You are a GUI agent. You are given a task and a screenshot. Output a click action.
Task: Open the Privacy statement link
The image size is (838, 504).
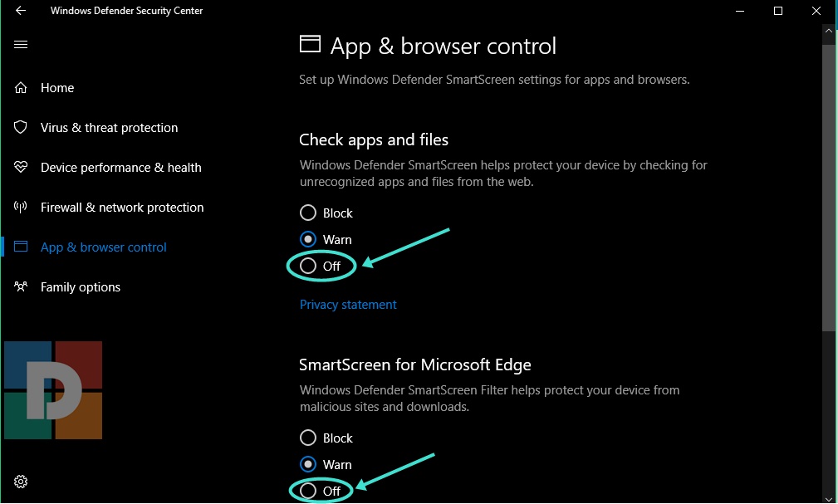pos(348,305)
